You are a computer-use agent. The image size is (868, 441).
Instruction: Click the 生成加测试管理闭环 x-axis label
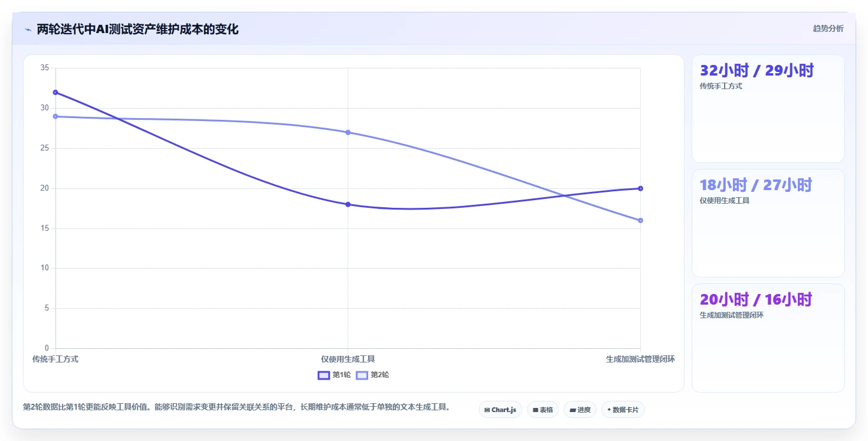(640, 359)
